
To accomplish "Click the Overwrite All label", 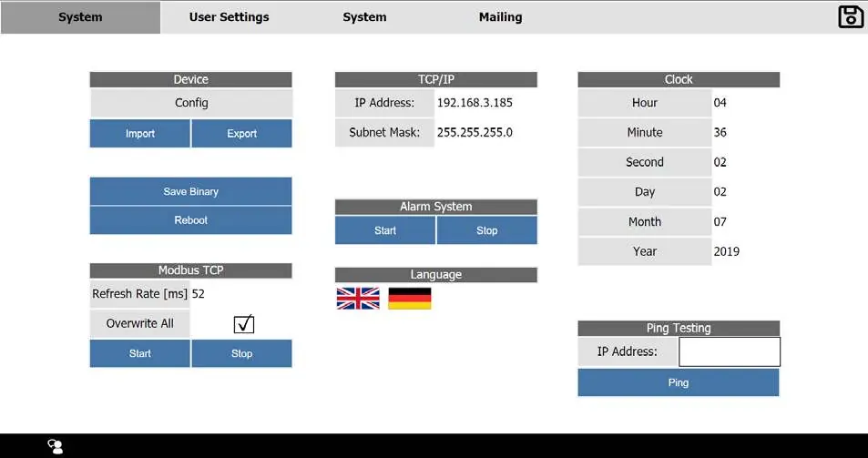I will tap(140, 323).
